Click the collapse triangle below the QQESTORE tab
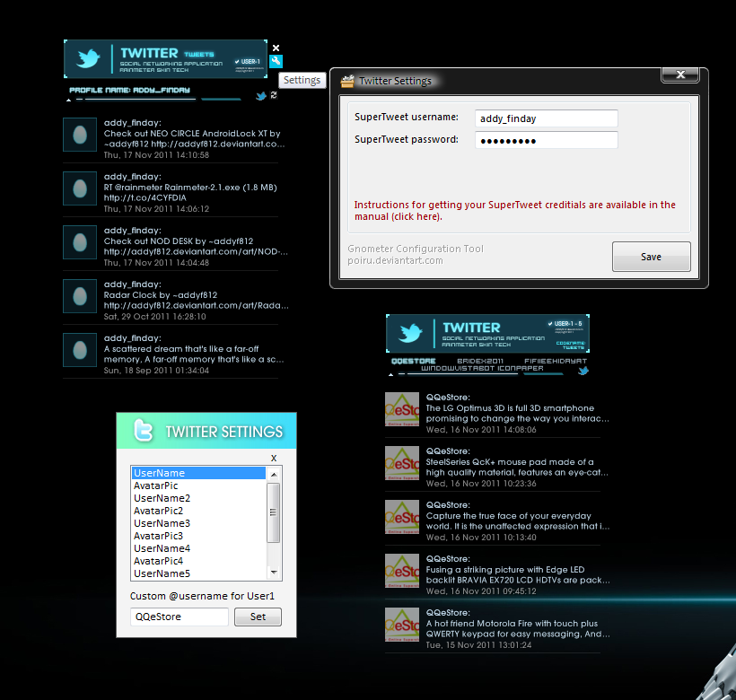Viewport: 736px width, 700px height. tap(391, 374)
